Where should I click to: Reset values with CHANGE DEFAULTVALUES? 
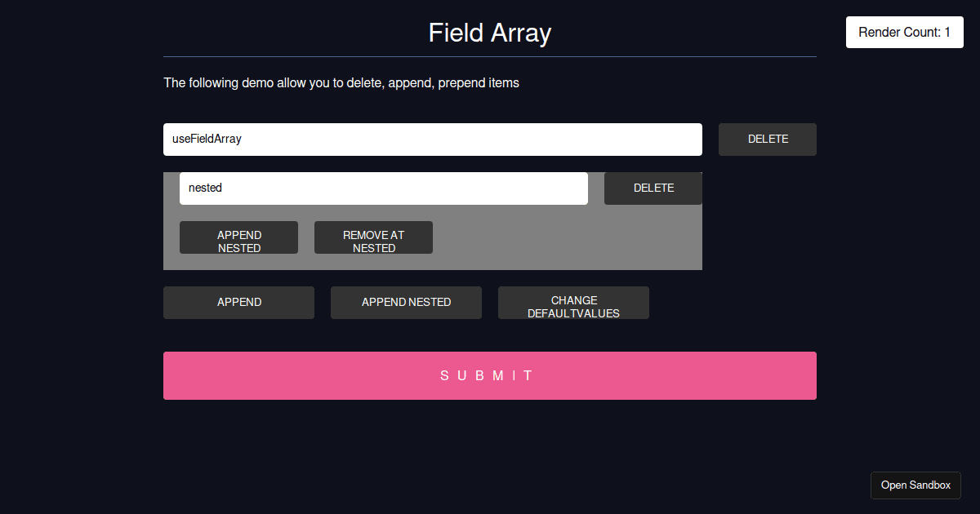click(x=573, y=302)
